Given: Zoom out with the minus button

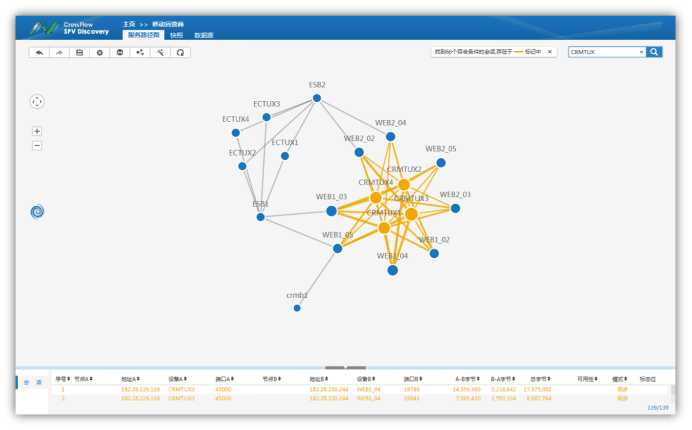Looking at the screenshot, I should 37,145.
